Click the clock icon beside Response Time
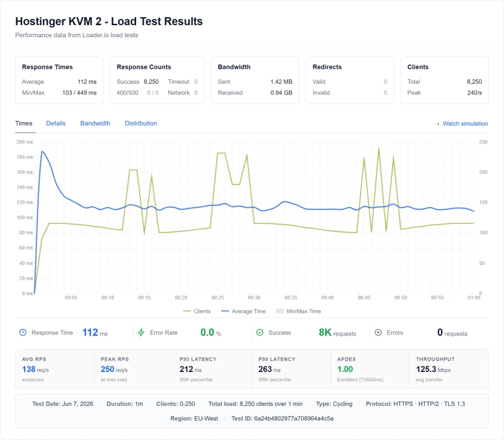The image size is (504, 440). [23, 332]
